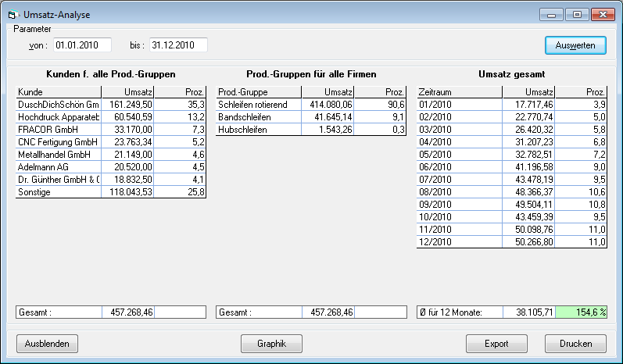The height and width of the screenshot is (364, 623).
Task: Maximize the Umsatz-Analyse window
Action: 578,14
